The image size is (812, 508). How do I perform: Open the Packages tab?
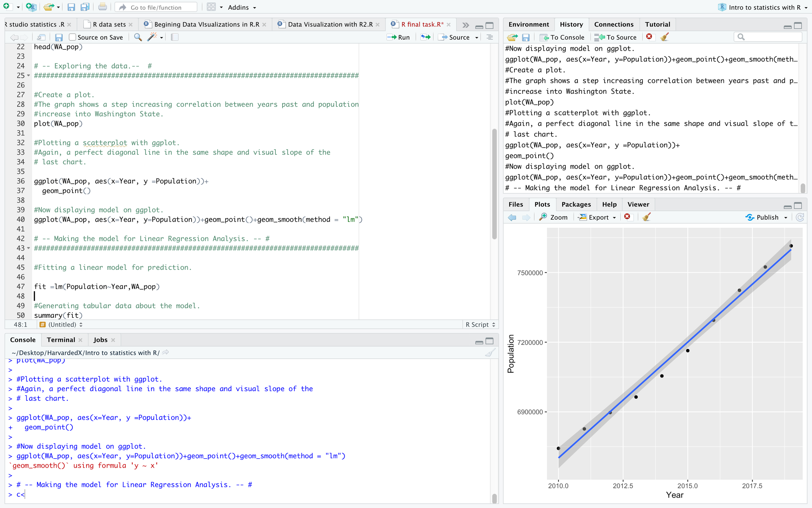tap(576, 204)
